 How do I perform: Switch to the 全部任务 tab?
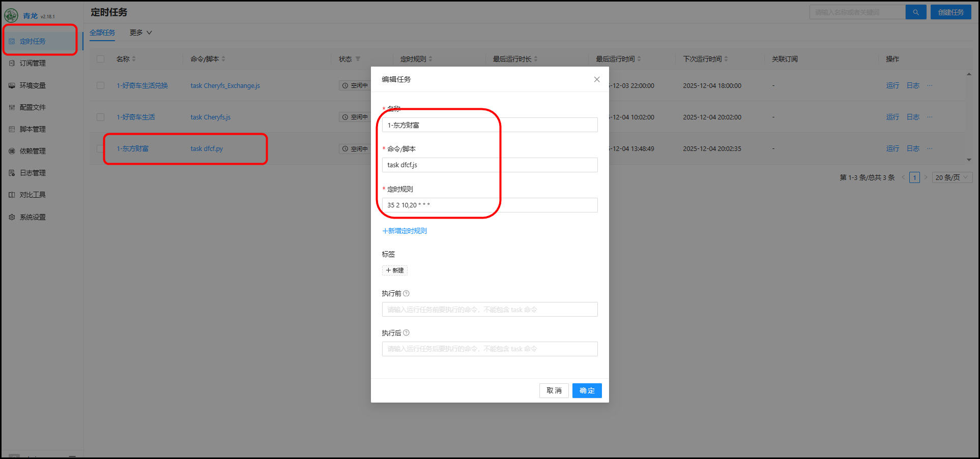tap(102, 33)
